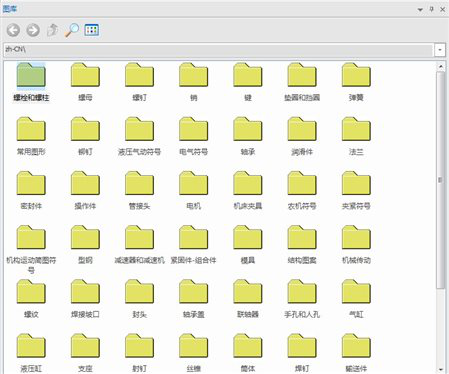This screenshot has height=374, width=449.
Task: Open the library search magnifier tool
Action: pyautogui.click(x=72, y=30)
